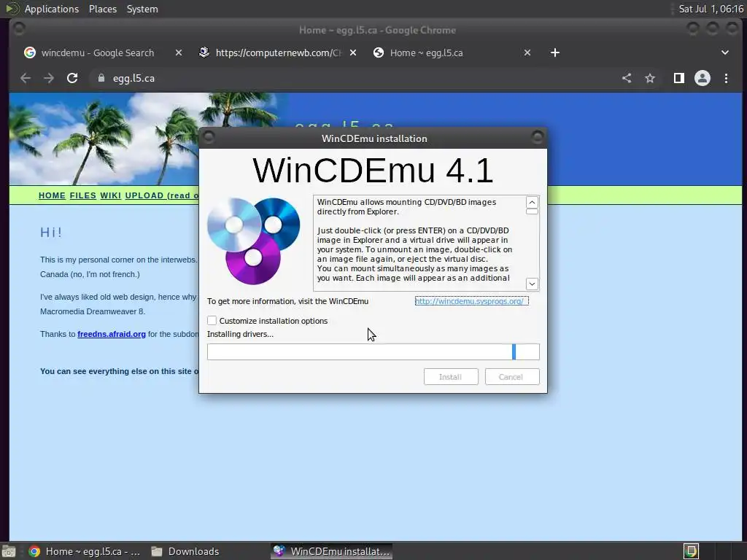This screenshot has height=560, width=747.
Task: Click the WinCDEmu dialog right titlebar button
Action: pyautogui.click(x=538, y=138)
